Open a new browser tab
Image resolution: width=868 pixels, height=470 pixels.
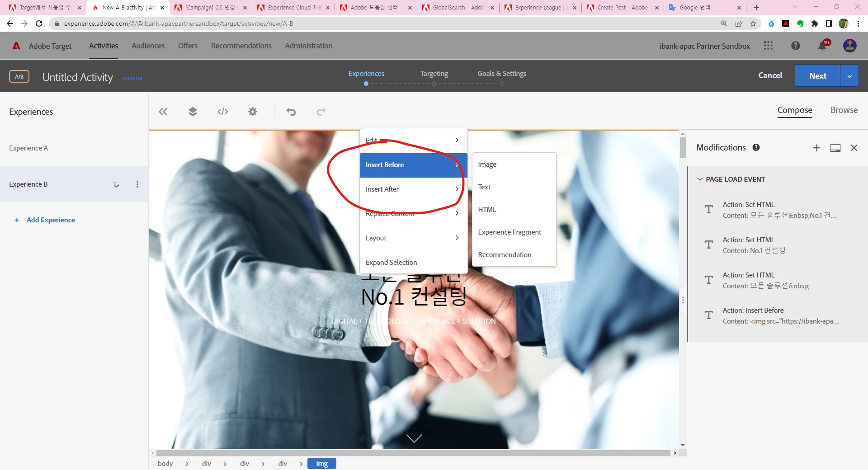[x=756, y=8]
